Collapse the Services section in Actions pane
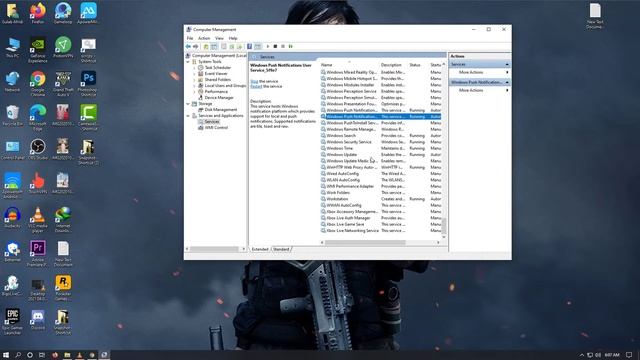Viewport: 640px width, 360px height. tap(507, 64)
